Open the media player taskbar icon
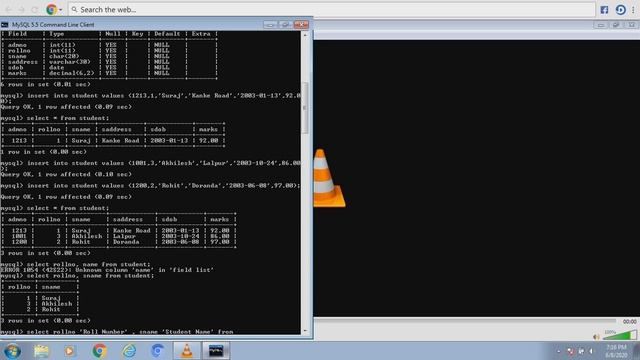Image resolution: width=640 pixels, height=360 pixels. 69,351
